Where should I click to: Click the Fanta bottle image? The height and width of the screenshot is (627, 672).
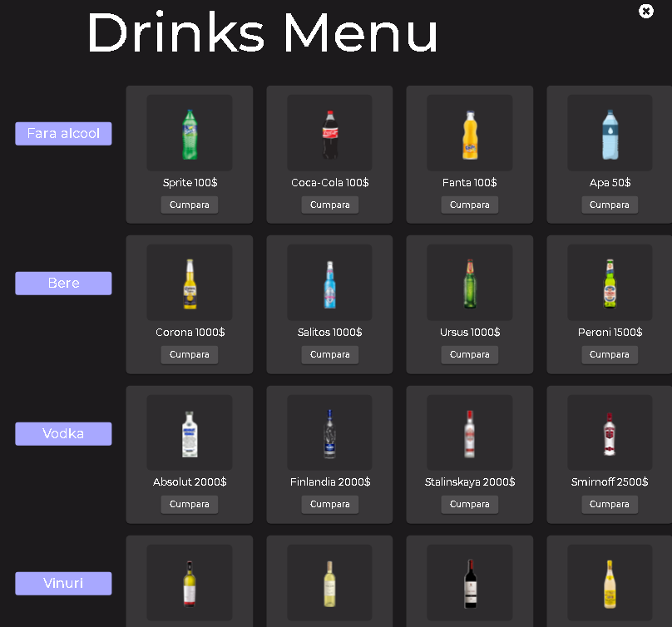point(470,135)
